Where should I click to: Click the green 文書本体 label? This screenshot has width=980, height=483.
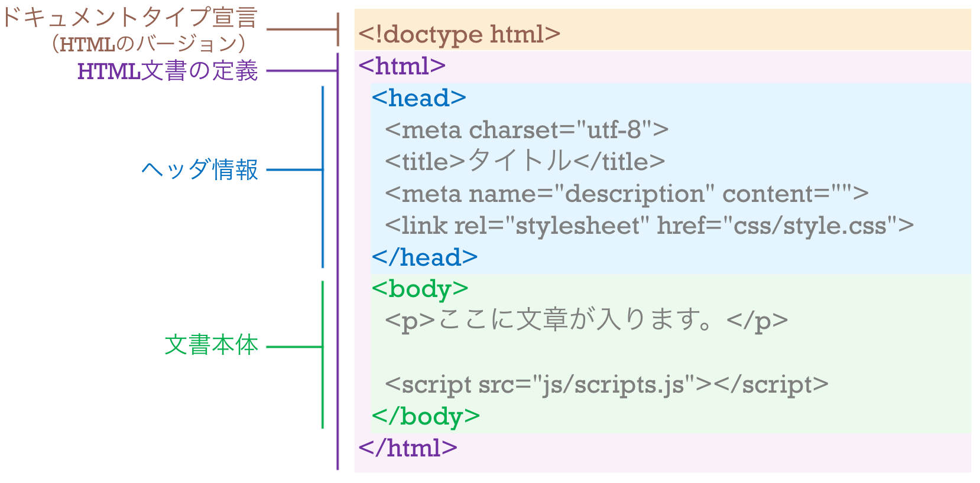(211, 345)
